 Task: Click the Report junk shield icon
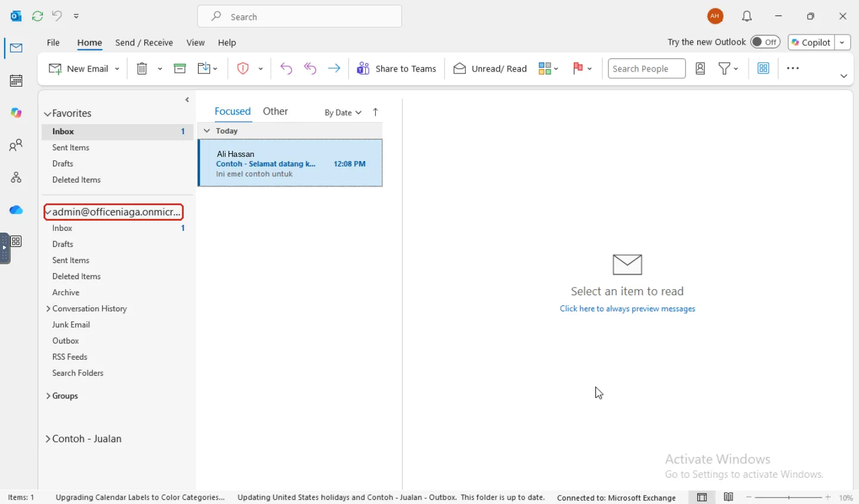[243, 69]
